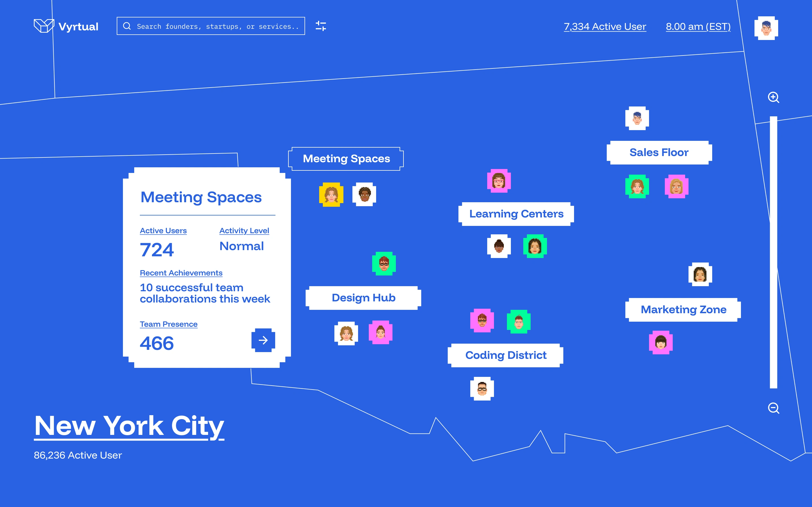812x507 pixels.
Task: Click the zoom out magnifier icon
Action: [773, 408]
